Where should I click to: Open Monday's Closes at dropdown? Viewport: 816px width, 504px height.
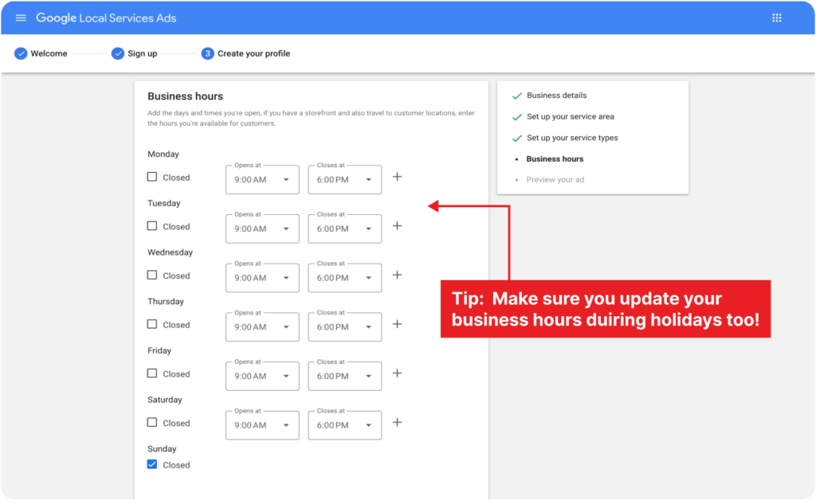pyautogui.click(x=344, y=179)
